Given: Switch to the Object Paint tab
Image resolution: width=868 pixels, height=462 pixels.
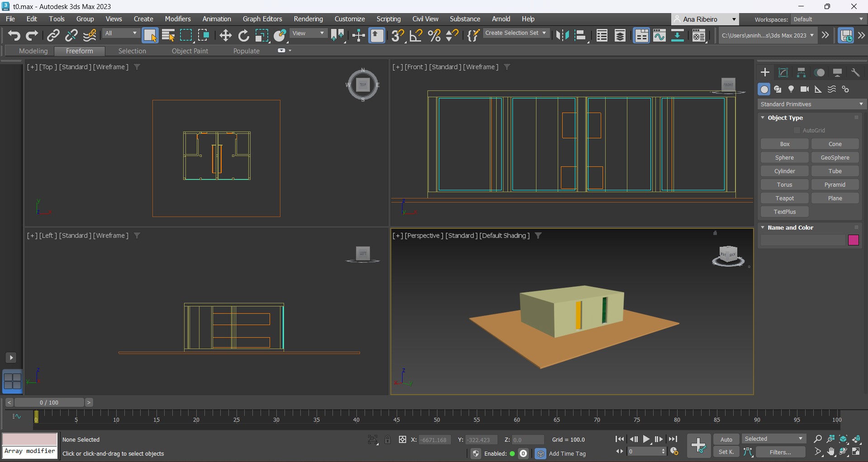Looking at the screenshot, I should 190,51.
